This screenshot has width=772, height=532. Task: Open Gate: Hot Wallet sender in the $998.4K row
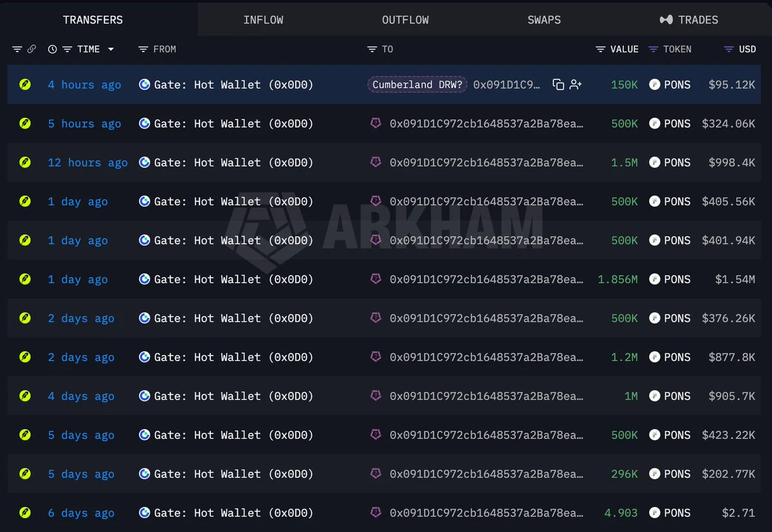pyautogui.click(x=234, y=163)
